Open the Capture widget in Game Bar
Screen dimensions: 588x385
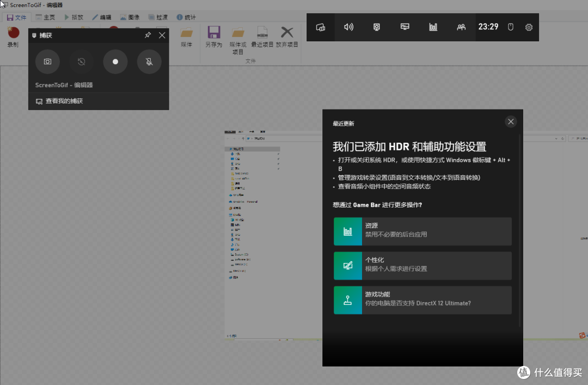[377, 27]
